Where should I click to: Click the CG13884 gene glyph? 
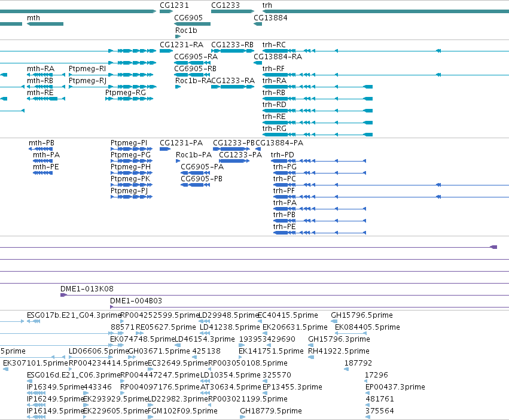pos(258,24)
